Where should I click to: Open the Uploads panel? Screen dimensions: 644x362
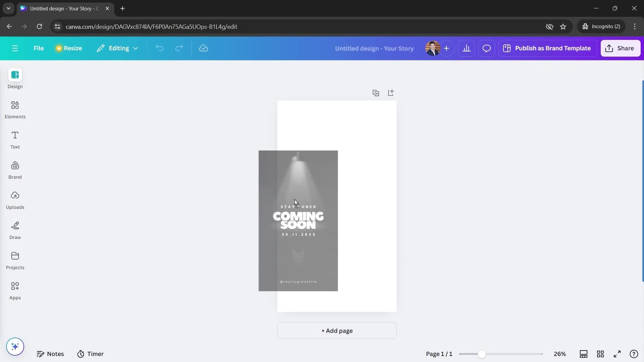[15, 200]
